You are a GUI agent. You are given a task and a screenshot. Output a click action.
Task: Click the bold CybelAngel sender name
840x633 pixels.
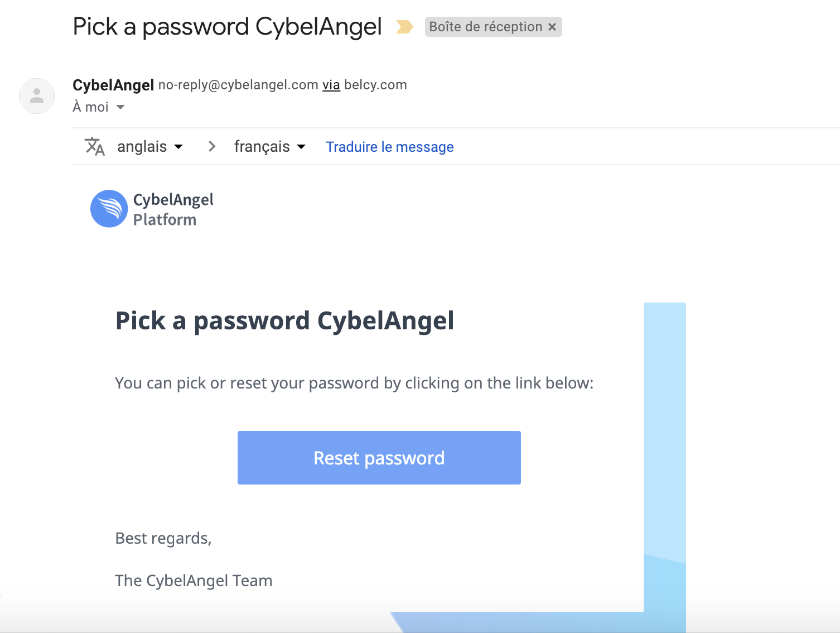pos(113,85)
